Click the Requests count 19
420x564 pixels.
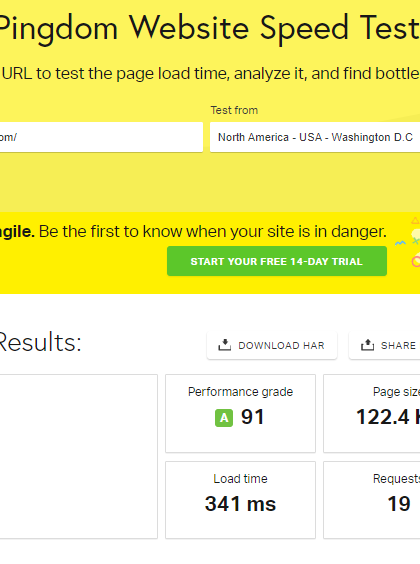click(399, 504)
